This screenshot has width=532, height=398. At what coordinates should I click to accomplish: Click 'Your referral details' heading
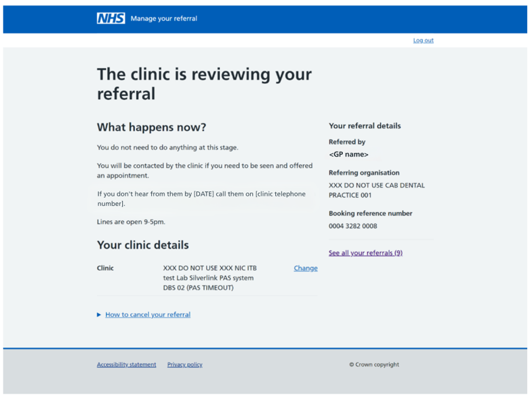pos(365,126)
